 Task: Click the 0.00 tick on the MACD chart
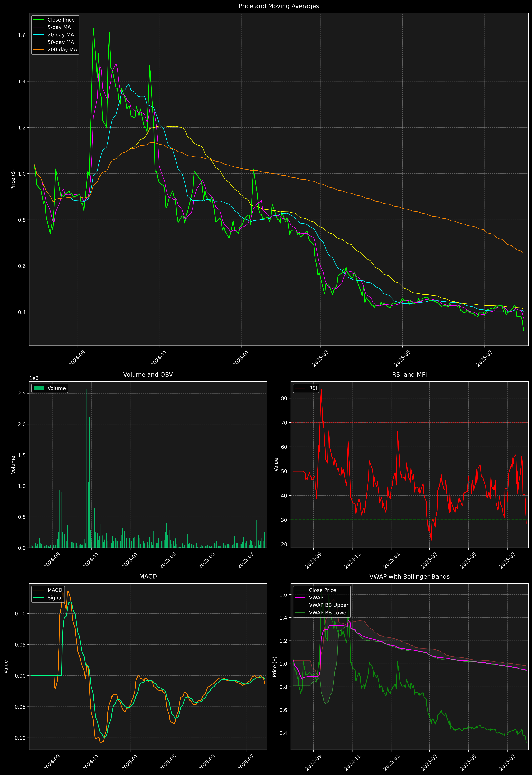coord(20,676)
